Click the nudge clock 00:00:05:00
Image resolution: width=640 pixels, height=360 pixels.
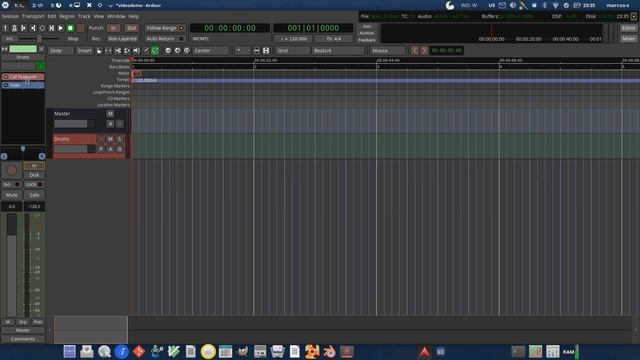click(x=447, y=51)
